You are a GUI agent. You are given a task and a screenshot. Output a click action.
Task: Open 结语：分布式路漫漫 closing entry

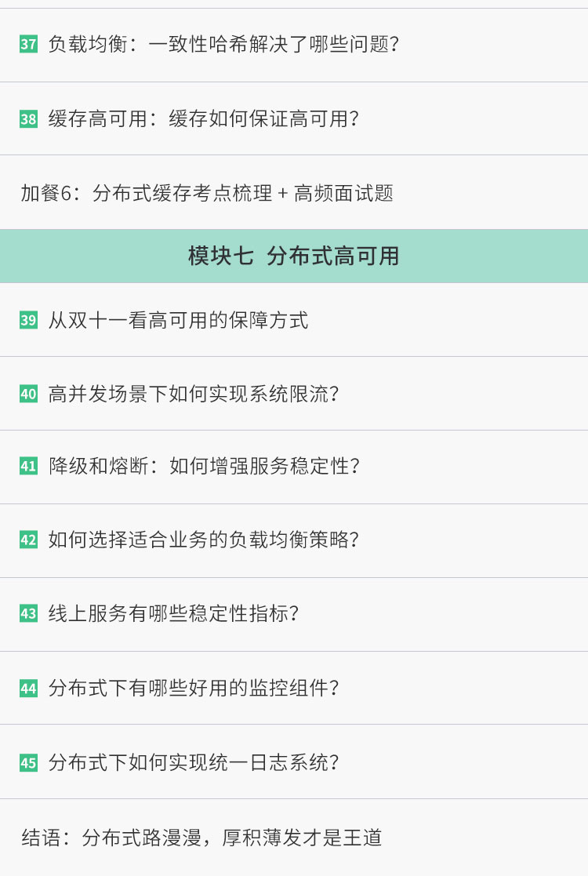[x=294, y=838]
